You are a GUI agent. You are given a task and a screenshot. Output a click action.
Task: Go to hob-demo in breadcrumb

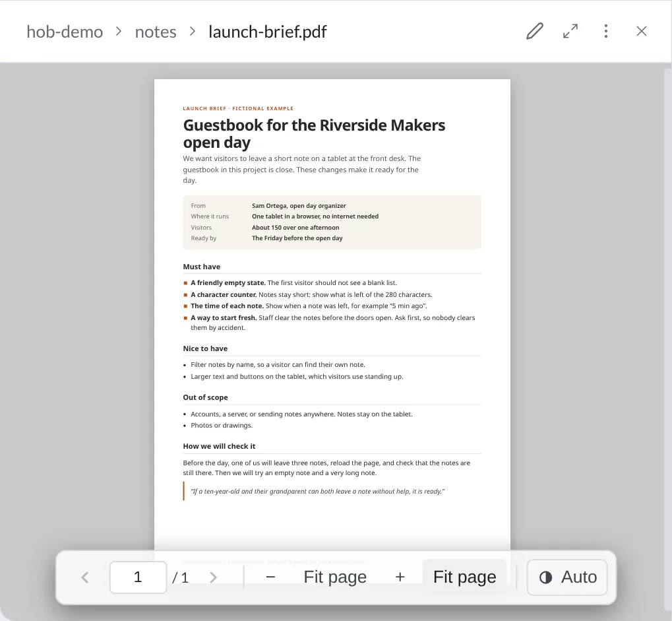[x=65, y=32]
